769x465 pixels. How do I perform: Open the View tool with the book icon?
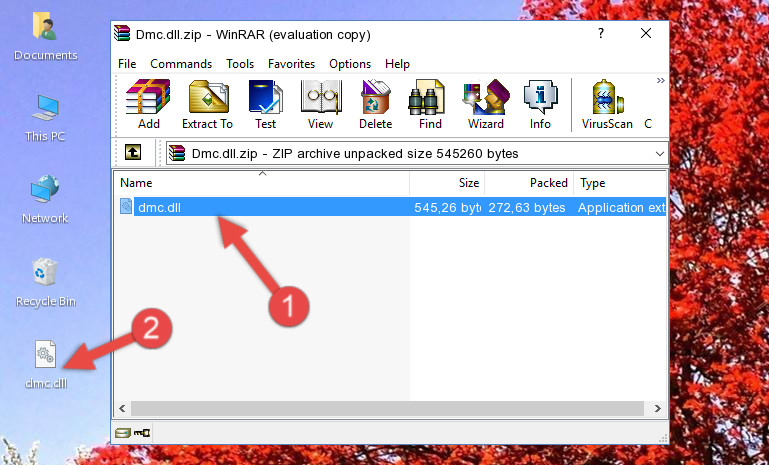(321, 104)
